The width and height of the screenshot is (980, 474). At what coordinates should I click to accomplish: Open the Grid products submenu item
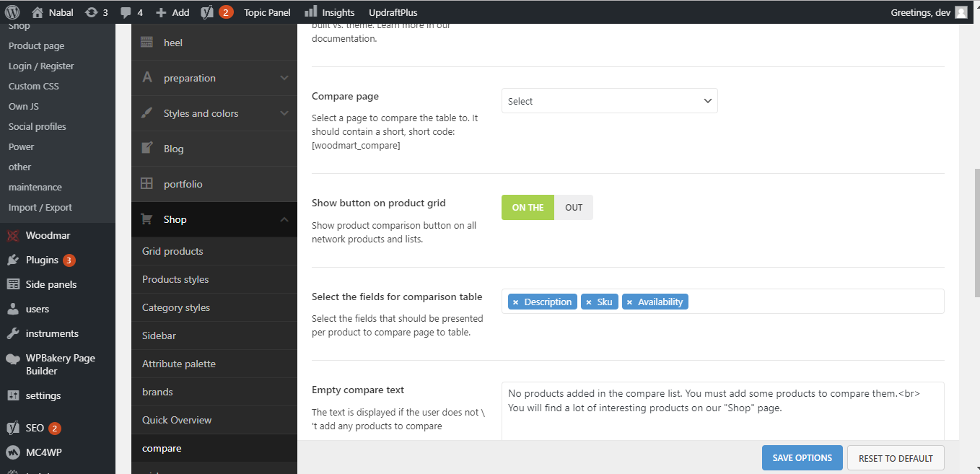coord(172,251)
